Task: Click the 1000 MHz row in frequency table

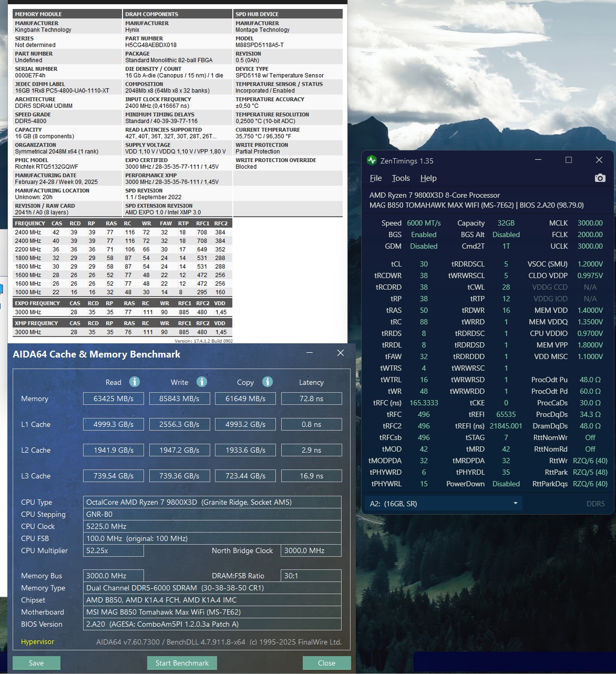Action: click(x=123, y=292)
